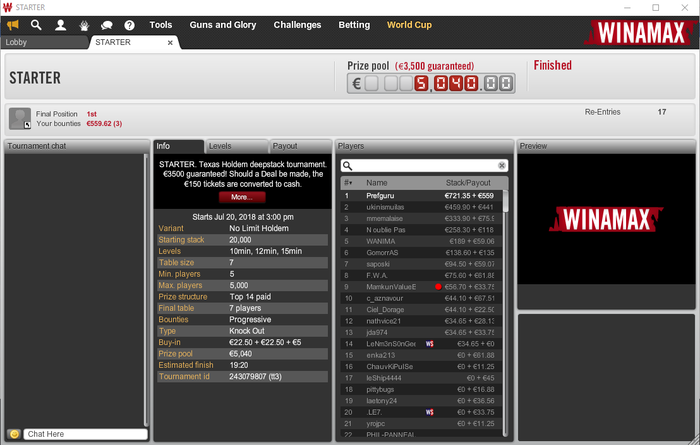The image size is (700, 445).
Task: Open the World Cup menu
Action: [x=409, y=25]
